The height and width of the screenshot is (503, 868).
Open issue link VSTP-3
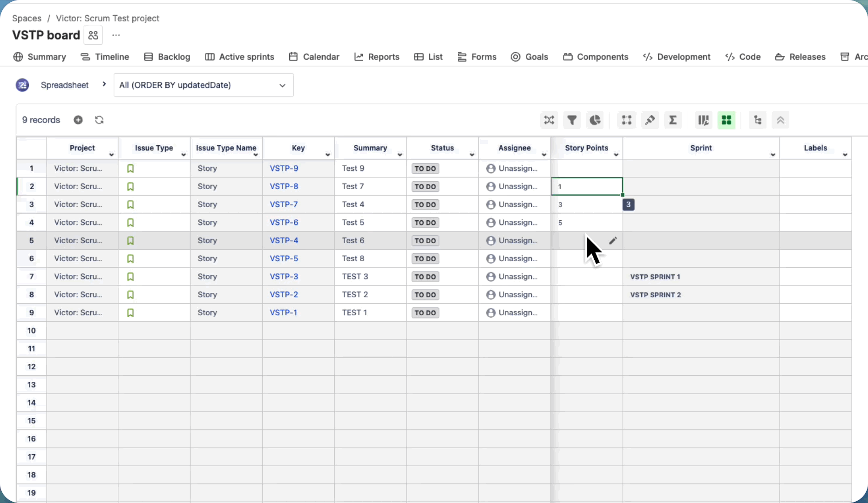click(284, 277)
